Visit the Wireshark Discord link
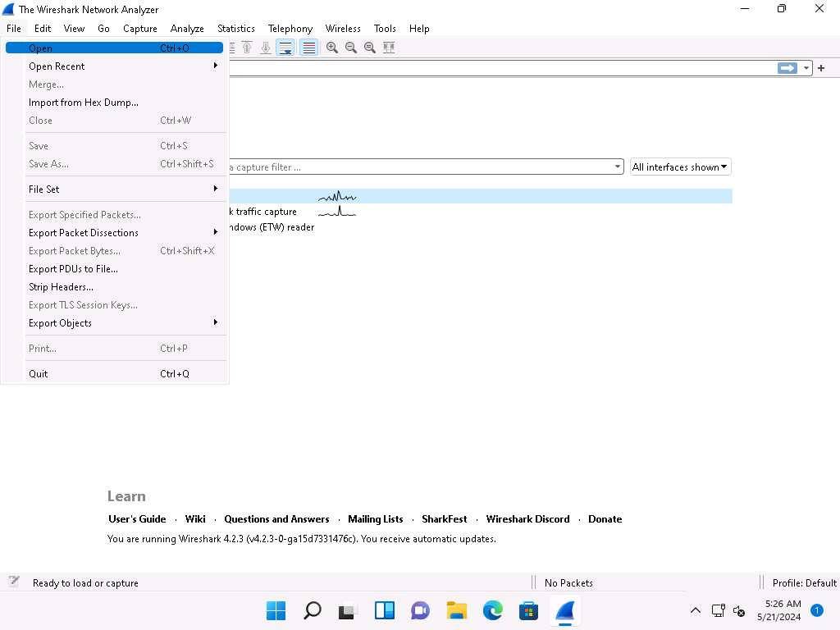The width and height of the screenshot is (840, 630). click(x=527, y=519)
